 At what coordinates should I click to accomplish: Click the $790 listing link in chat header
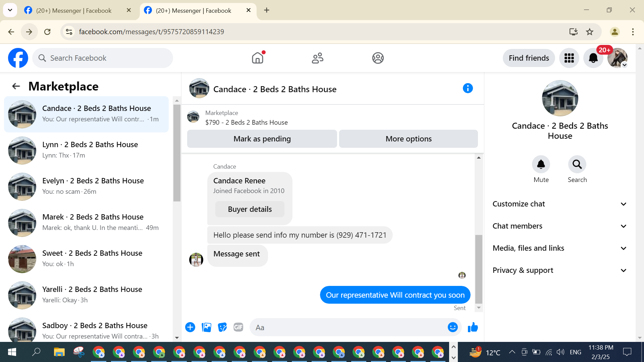(x=247, y=122)
